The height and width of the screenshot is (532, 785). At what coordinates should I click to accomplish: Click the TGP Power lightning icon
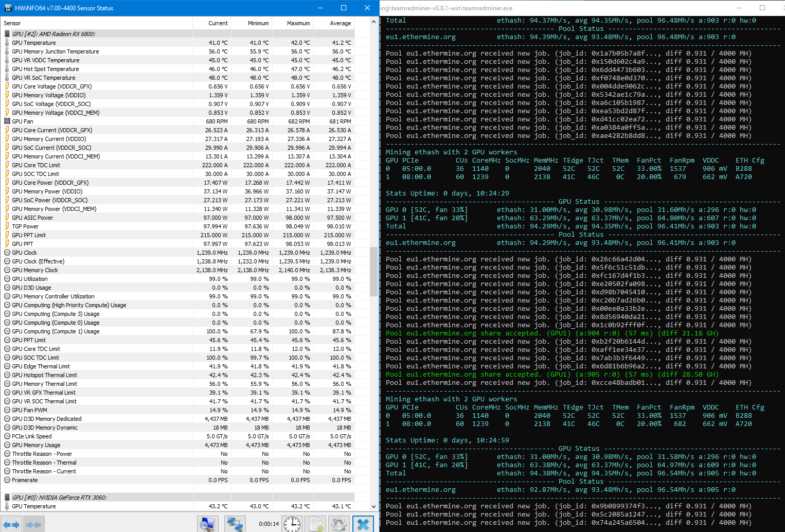7,226
